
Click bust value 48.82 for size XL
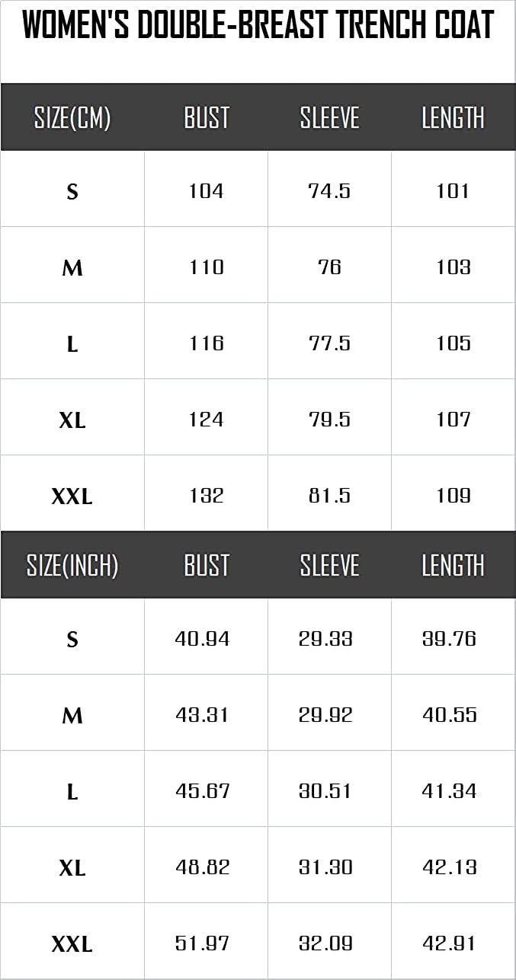202,867
